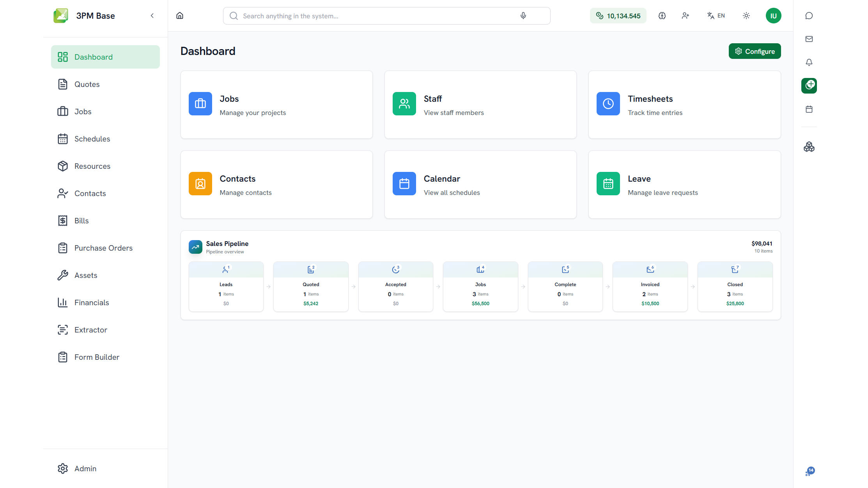The image size is (868, 488).
Task: Open the Leads pipeline stage
Action: 226,286
